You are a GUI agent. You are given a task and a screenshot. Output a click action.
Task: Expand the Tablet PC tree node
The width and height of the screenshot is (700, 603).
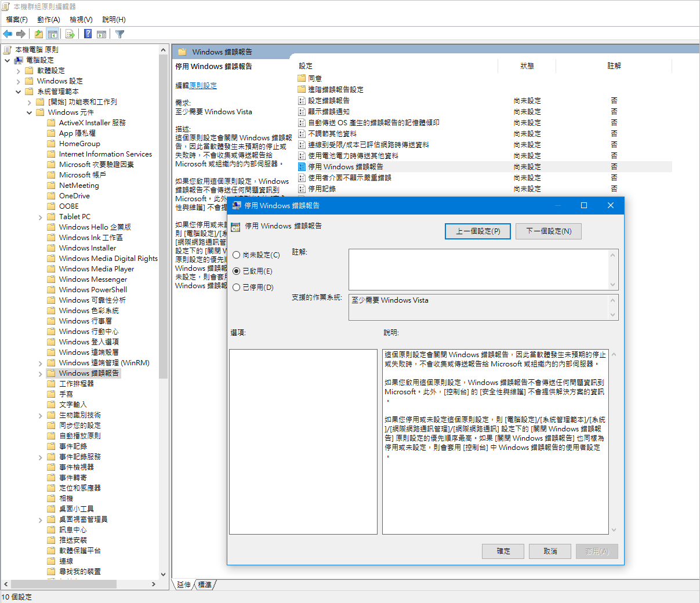pyautogui.click(x=41, y=217)
